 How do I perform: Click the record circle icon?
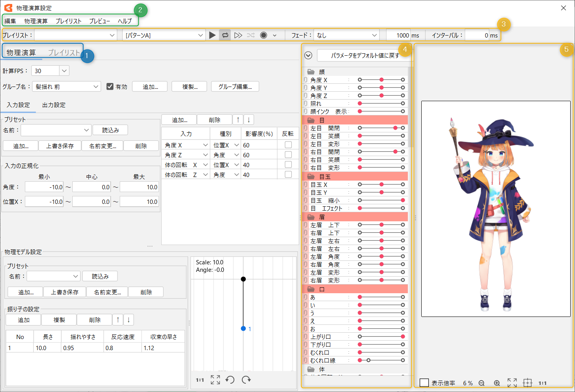coord(264,35)
